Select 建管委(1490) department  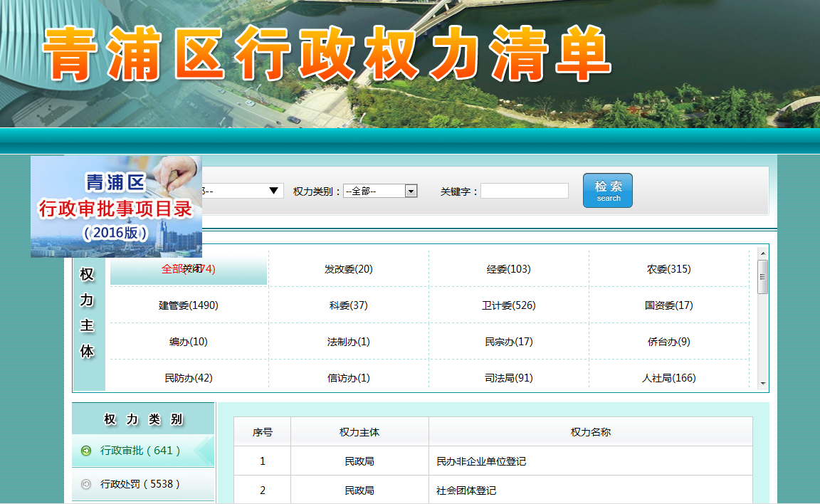[186, 305]
